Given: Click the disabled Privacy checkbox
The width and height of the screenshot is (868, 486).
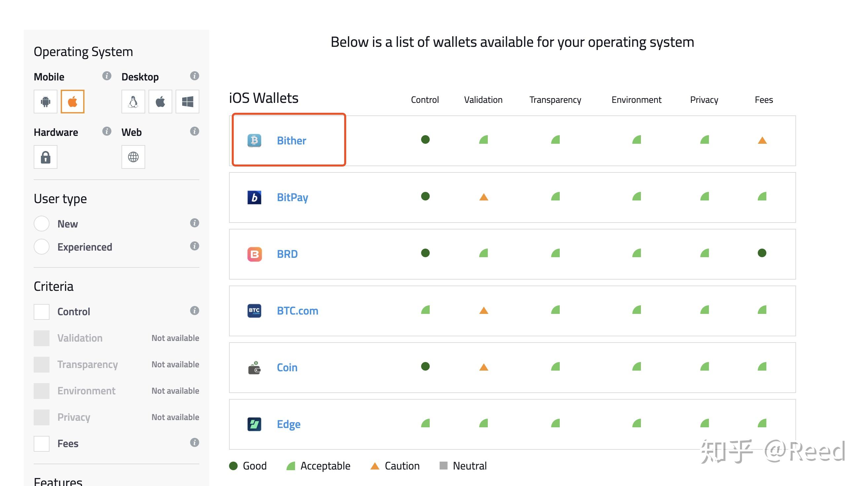Looking at the screenshot, I should click(x=42, y=417).
